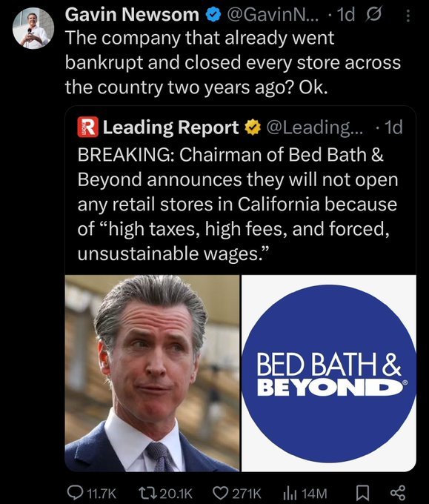Open the Leading Report logo avatar
Screen dimensions: 429x504
pos(87,127)
